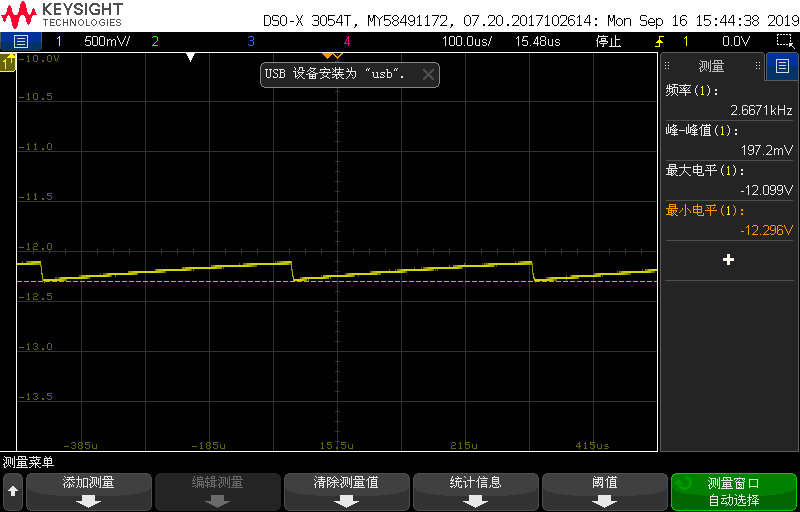Select the 测量 sidebar tab
This screenshot has width=800, height=512.
point(711,66)
